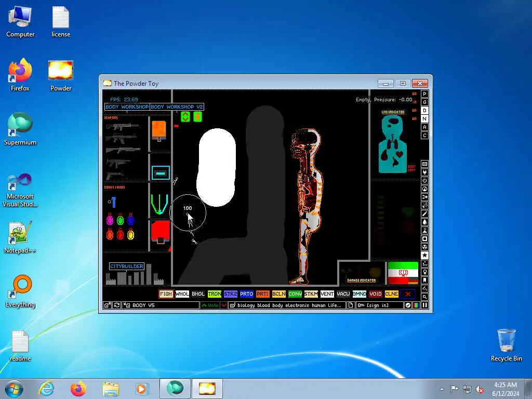Open the Favorites bookmark menu section
Viewport: 532px width, 399px height.
click(424, 280)
